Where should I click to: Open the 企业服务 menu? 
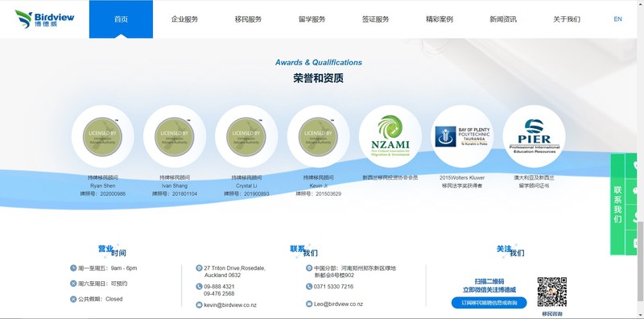(184, 19)
